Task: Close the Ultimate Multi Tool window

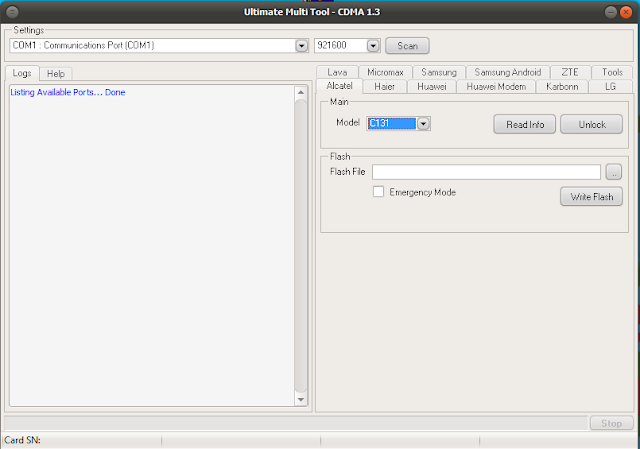Action: pyautogui.click(x=626, y=12)
